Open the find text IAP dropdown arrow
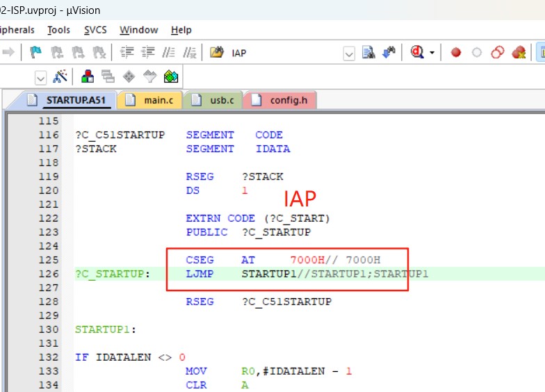The image size is (545, 392). (349, 54)
